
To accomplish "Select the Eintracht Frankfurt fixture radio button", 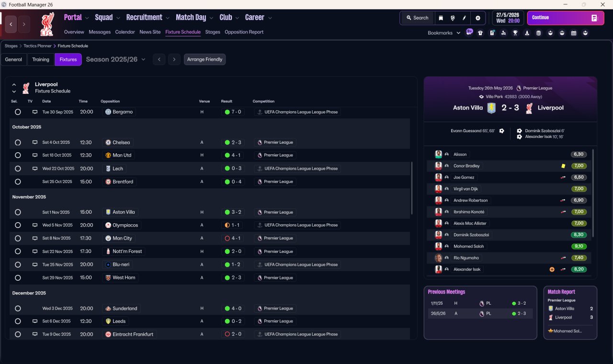I will tap(18, 334).
